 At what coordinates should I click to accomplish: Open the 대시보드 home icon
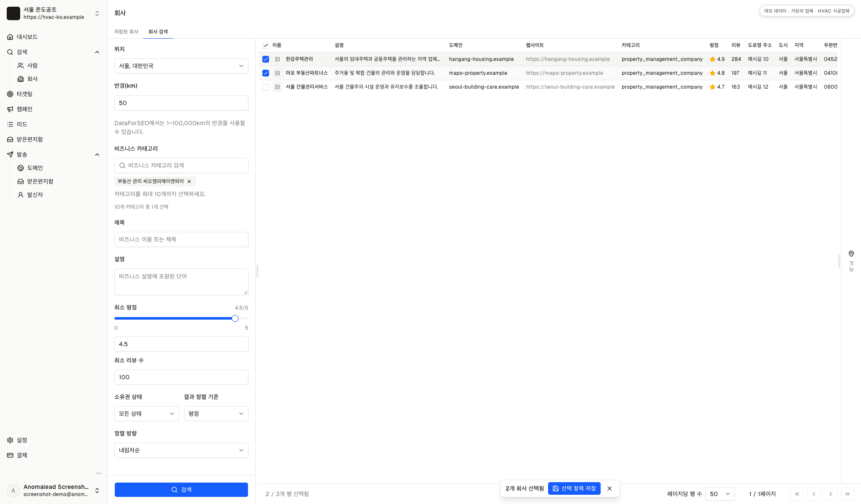click(10, 37)
